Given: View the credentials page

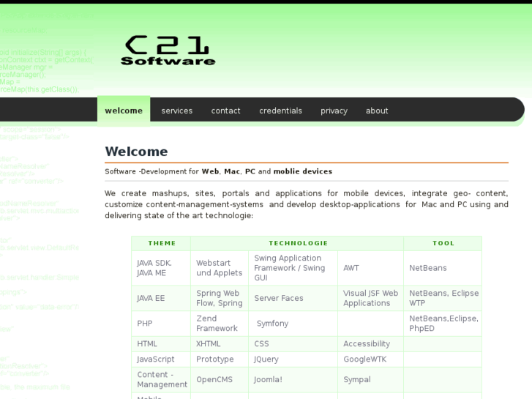Looking at the screenshot, I should coord(280,111).
